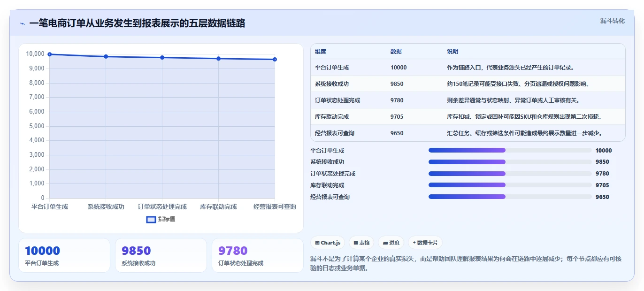Select the chart data point above 订单状态处理完成
644x291 pixels.
click(x=162, y=57)
